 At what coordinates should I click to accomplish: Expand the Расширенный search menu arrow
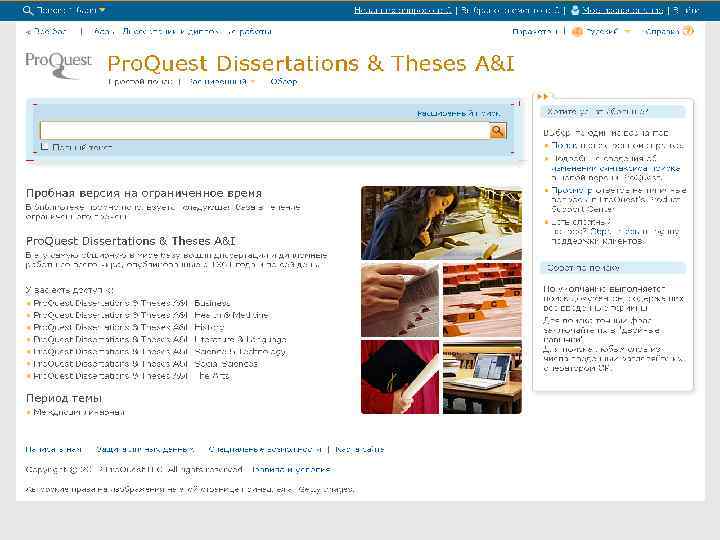(253, 82)
